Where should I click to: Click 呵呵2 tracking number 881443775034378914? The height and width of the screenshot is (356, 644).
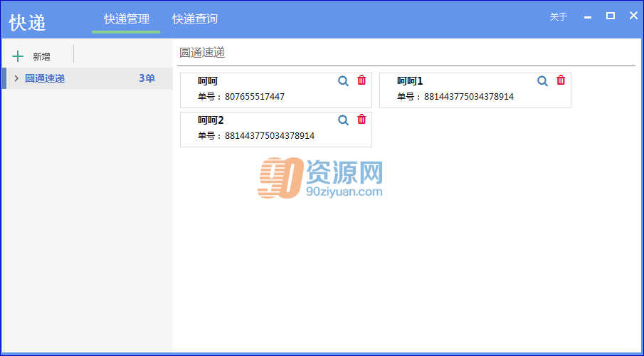tap(270, 136)
